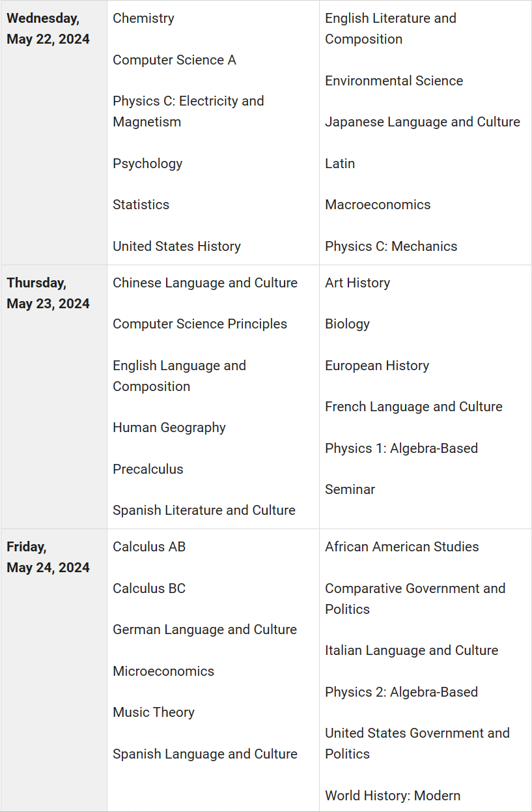Click the Friday, May 24, 2024 date cell
The height and width of the screenshot is (812, 532).
53,670
